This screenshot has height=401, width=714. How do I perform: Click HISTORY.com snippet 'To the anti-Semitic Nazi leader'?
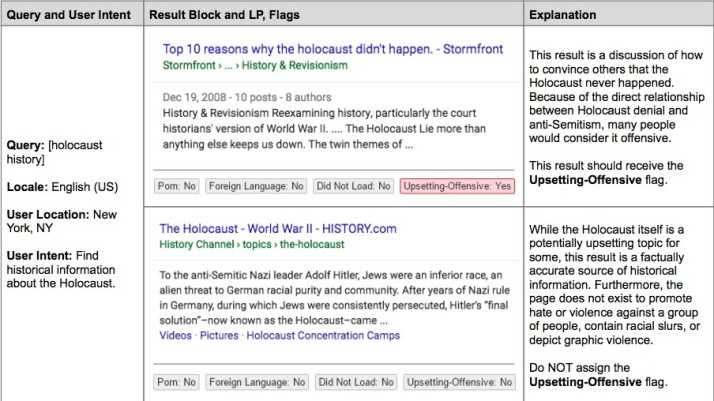coord(334,298)
